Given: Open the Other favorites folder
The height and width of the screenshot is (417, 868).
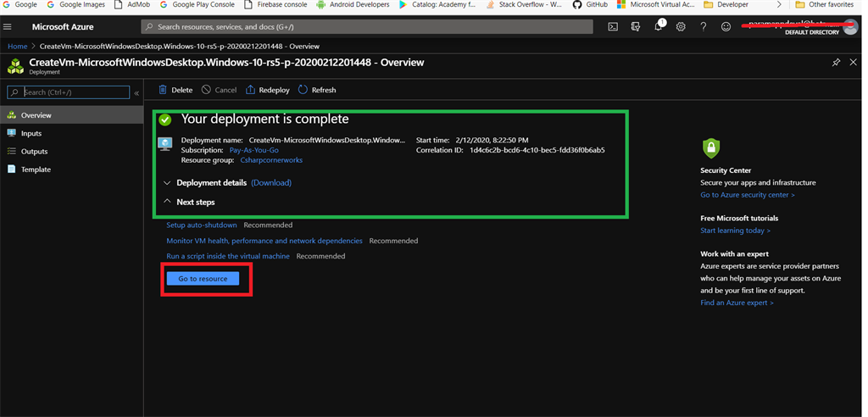Looking at the screenshot, I should [824, 4].
